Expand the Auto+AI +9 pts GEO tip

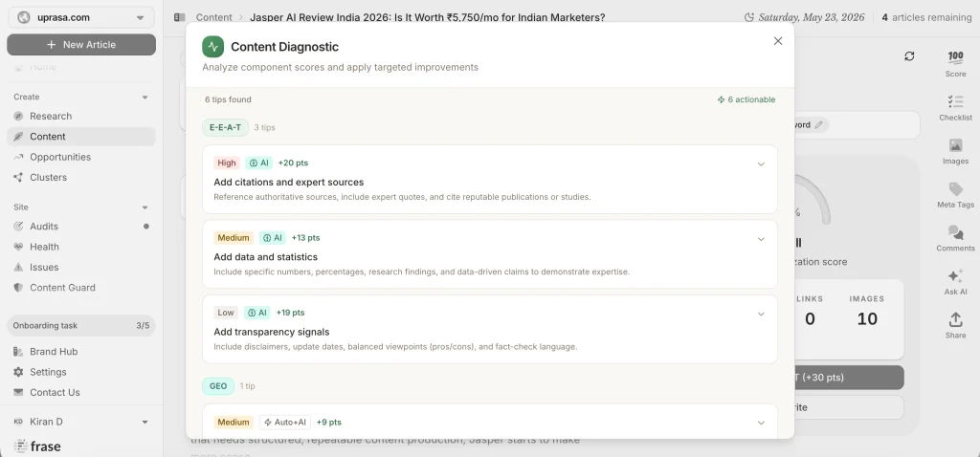761,423
